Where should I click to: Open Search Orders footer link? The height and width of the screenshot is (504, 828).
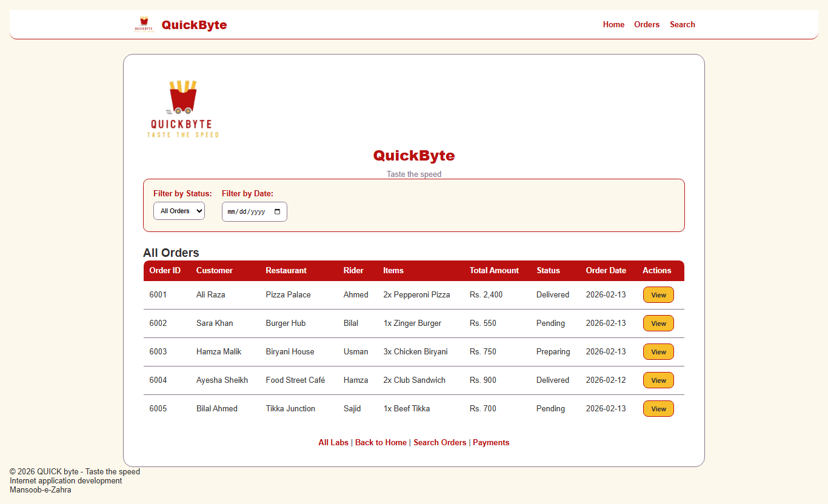(439, 442)
